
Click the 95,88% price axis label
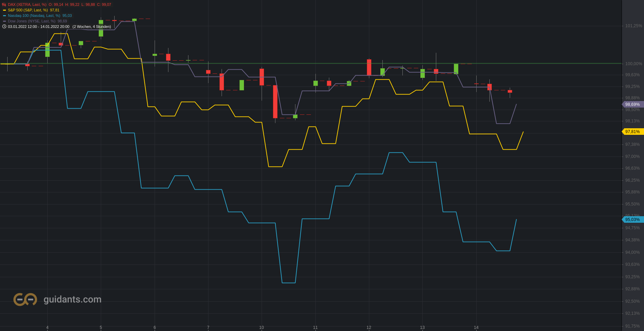click(633, 192)
